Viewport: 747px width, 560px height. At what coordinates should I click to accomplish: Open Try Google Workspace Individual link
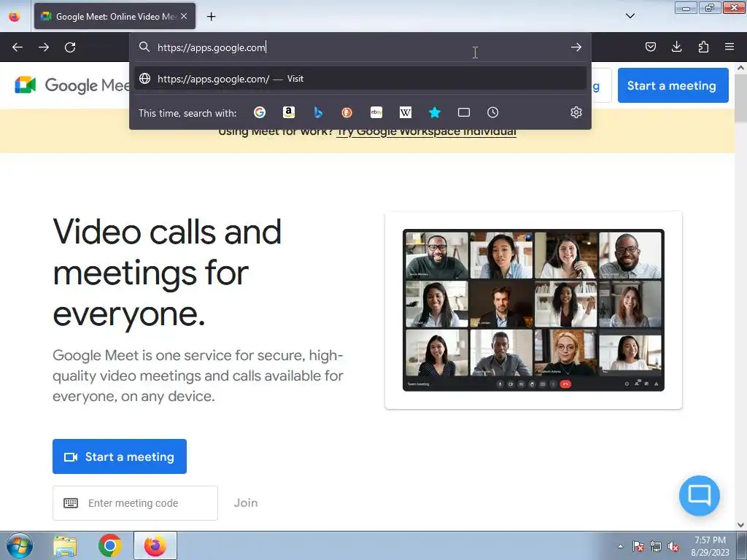pos(426,131)
